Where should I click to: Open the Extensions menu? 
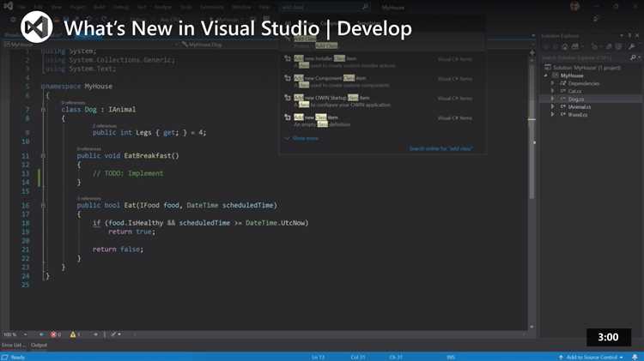(x=212, y=7)
